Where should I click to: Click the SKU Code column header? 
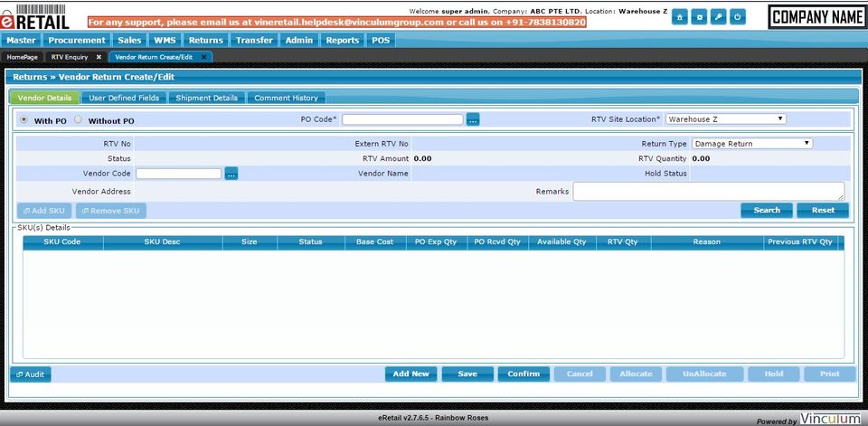(x=62, y=242)
